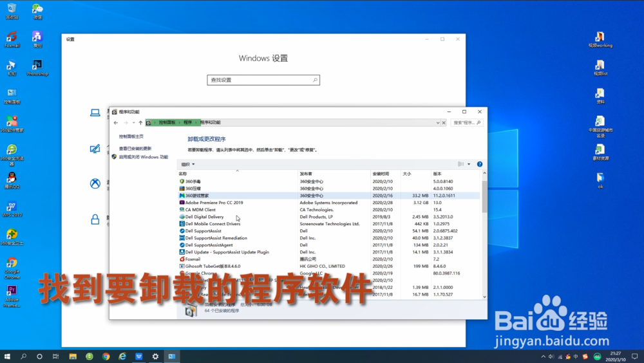Screen dimensions: 644x363
Task: Select CA MDM Client entry
Action: coord(328,209)
